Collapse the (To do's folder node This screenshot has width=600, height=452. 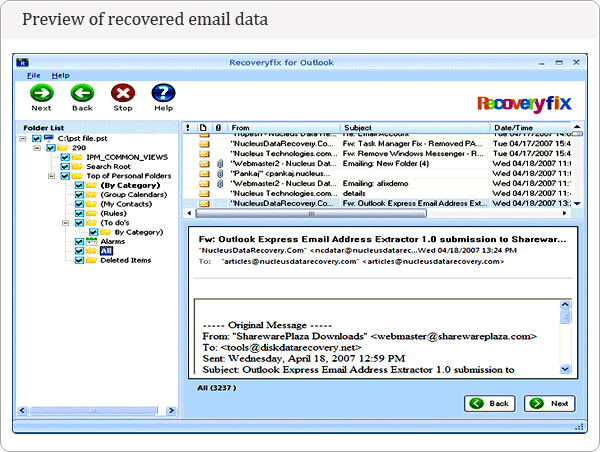click(x=65, y=223)
